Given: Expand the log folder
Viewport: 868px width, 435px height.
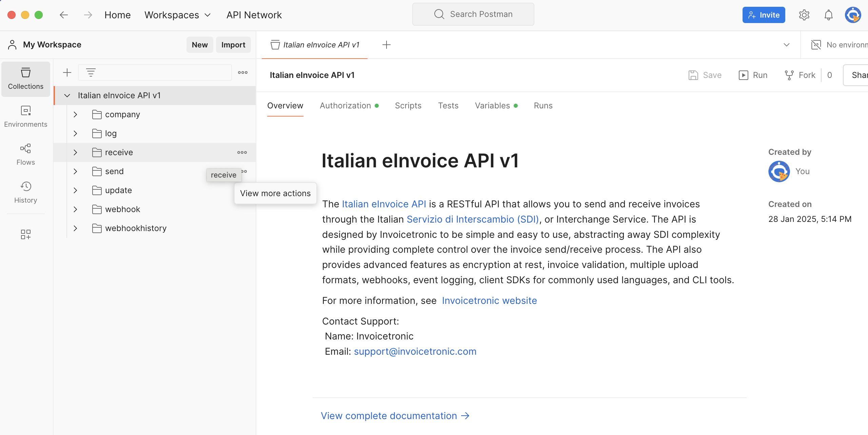Looking at the screenshot, I should tap(75, 133).
